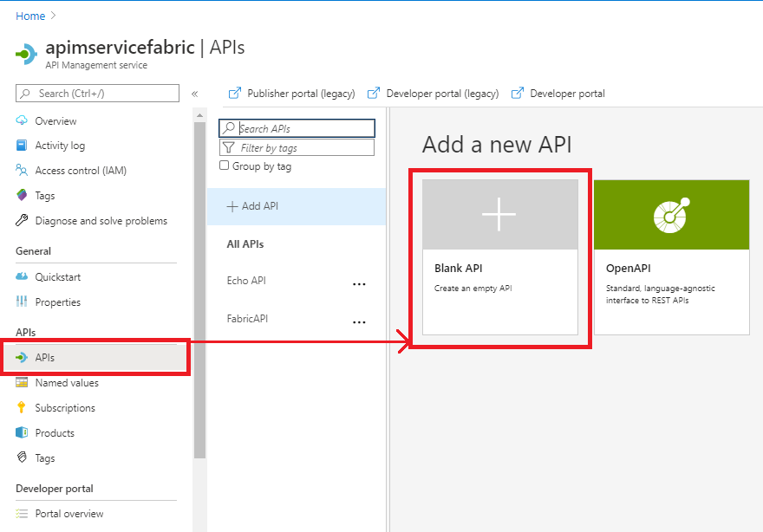The width and height of the screenshot is (763, 532).
Task: Enable the Group by tag checkbox
Action: [x=224, y=165]
